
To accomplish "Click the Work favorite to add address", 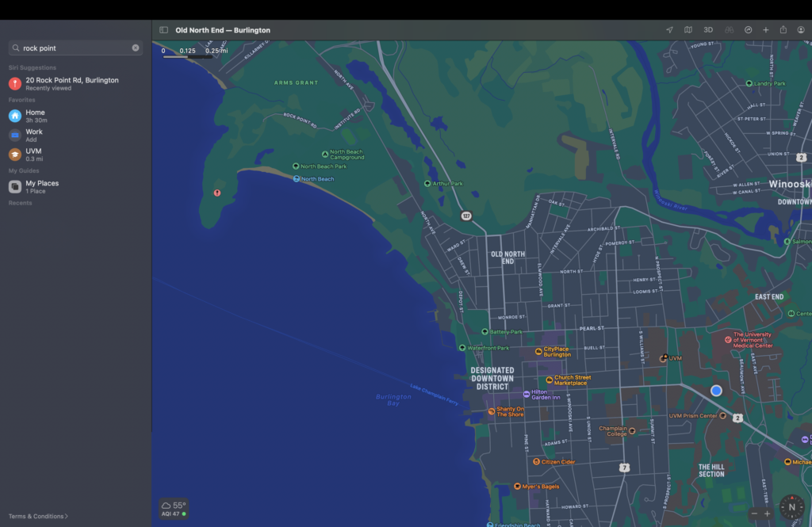I will (34, 136).
